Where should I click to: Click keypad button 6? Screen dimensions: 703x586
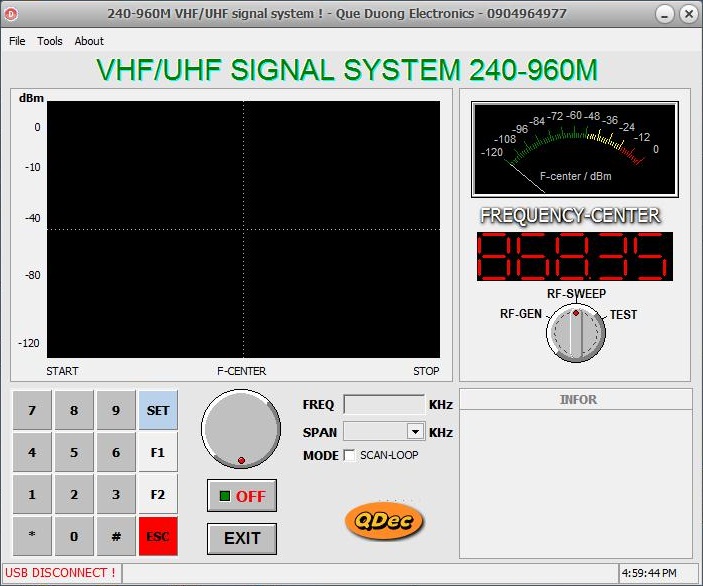click(x=116, y=452)
